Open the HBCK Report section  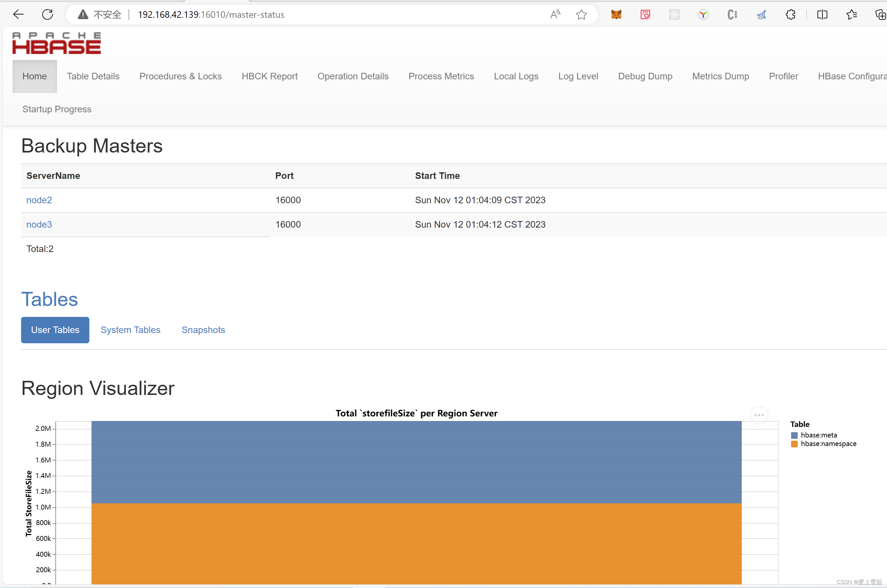click(269, 76)
